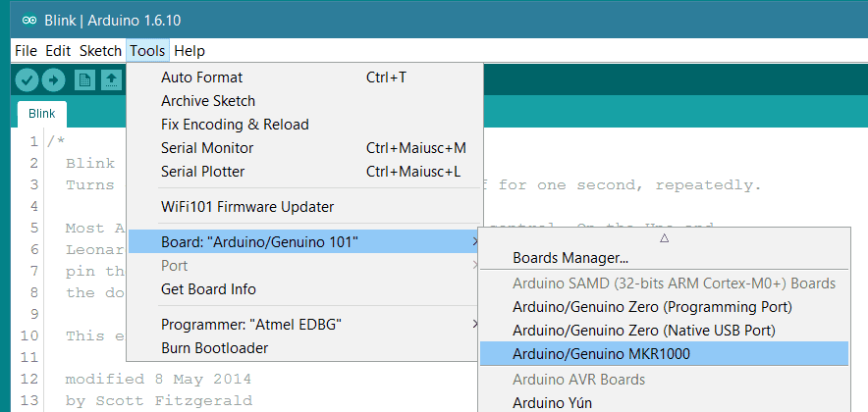Choose Auto Format from the Tools menu
The width and height of the screenshot is (868, 412).
tap(201, 77)
